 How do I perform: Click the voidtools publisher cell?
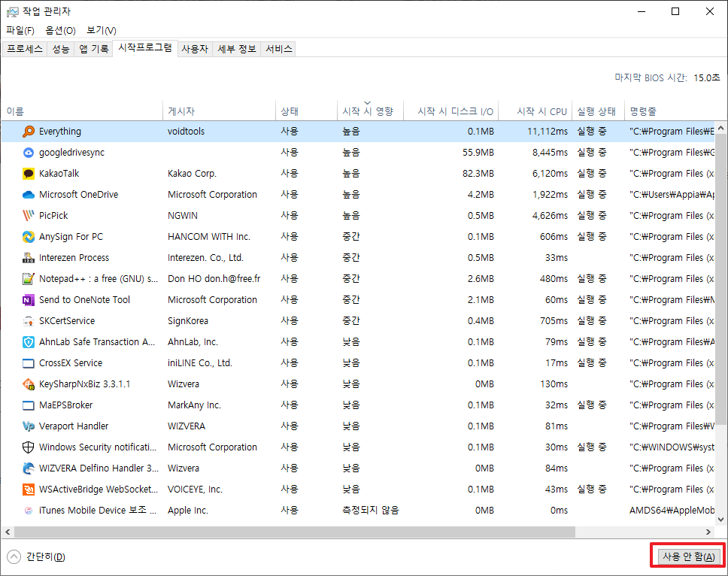tap(187, 132)
